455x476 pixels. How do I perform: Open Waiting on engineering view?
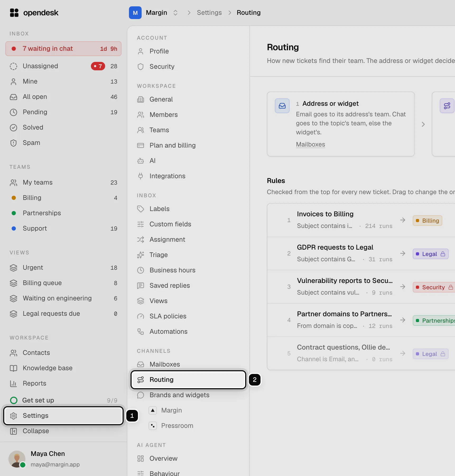[63, 298]
